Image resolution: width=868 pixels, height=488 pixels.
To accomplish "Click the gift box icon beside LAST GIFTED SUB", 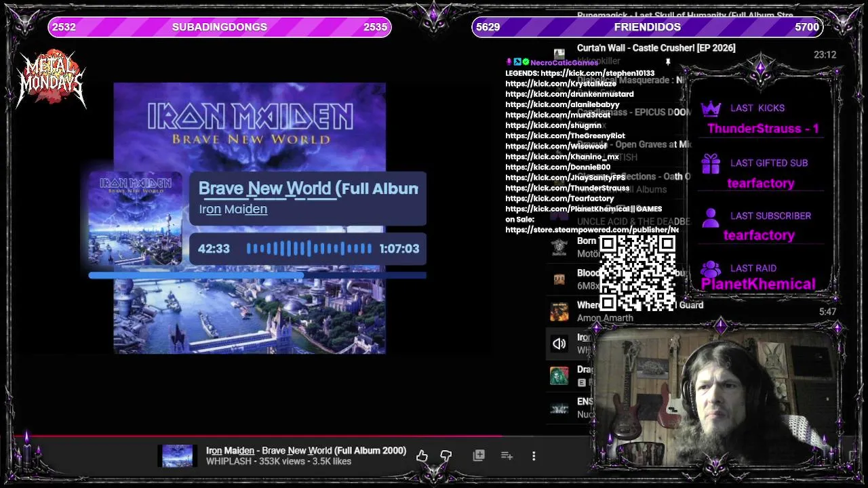I will (x=711, y=163).
